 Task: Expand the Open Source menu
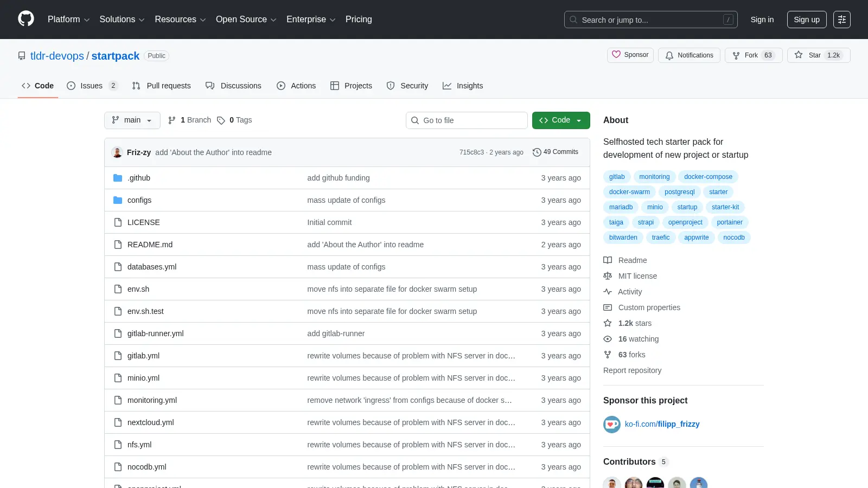(246, 20)
